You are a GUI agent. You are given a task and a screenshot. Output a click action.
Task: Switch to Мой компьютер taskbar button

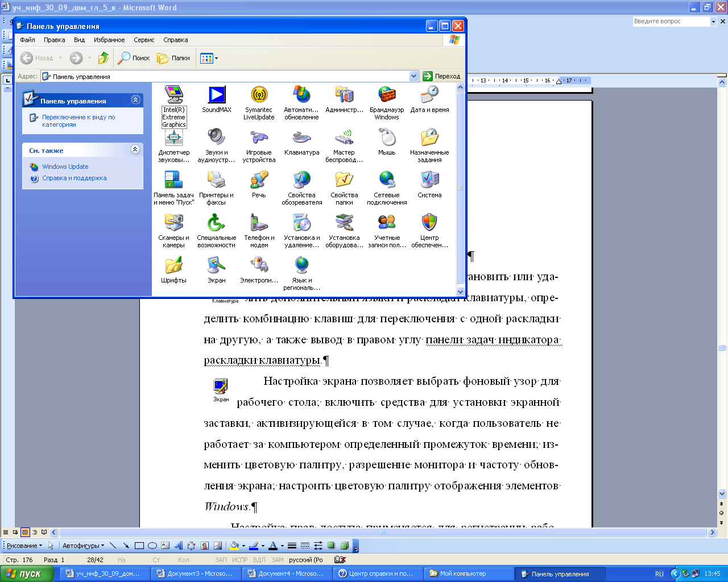click(x=470, y=573)
